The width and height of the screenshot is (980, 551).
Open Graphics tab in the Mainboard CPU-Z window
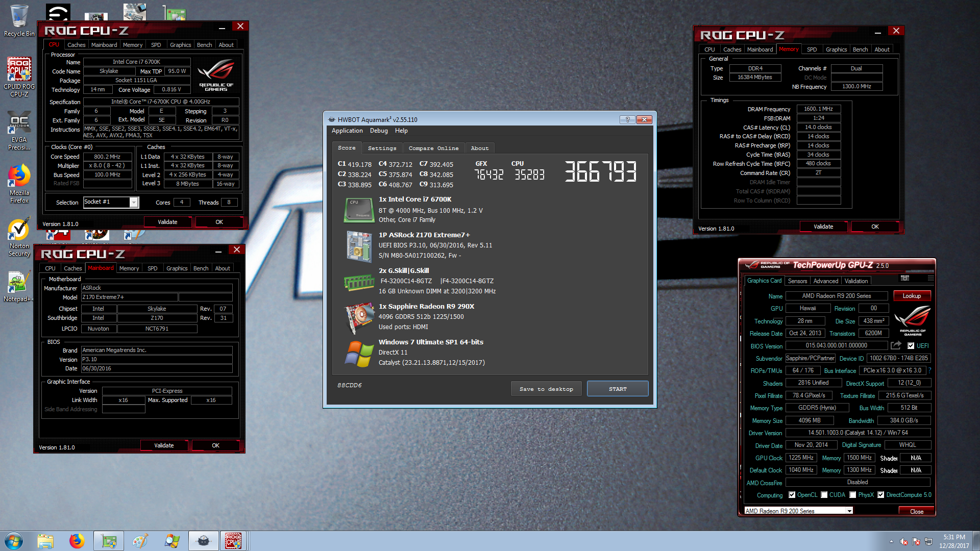point(177,268)
